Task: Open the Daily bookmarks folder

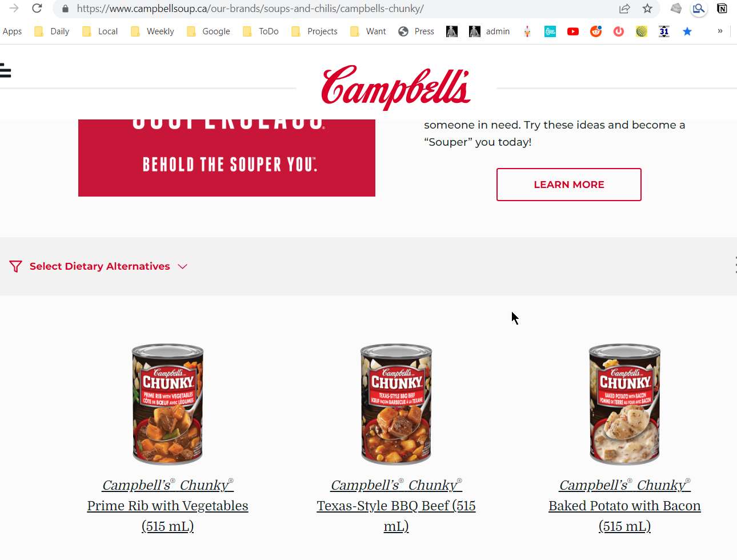Action: point(52,31)
